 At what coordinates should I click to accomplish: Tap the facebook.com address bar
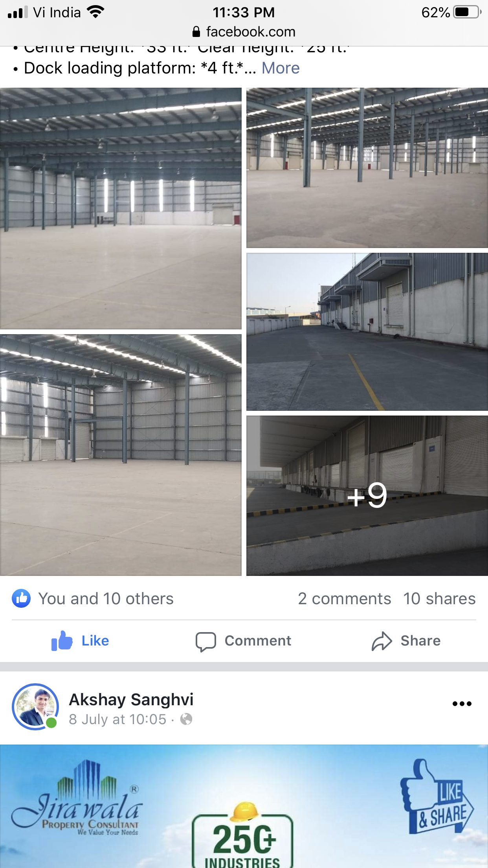coord(244,31)
